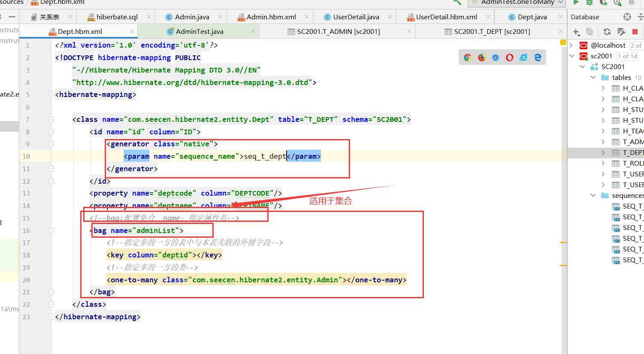
Task: Click the duplicate data source icon
Action: tap(590, 32)
